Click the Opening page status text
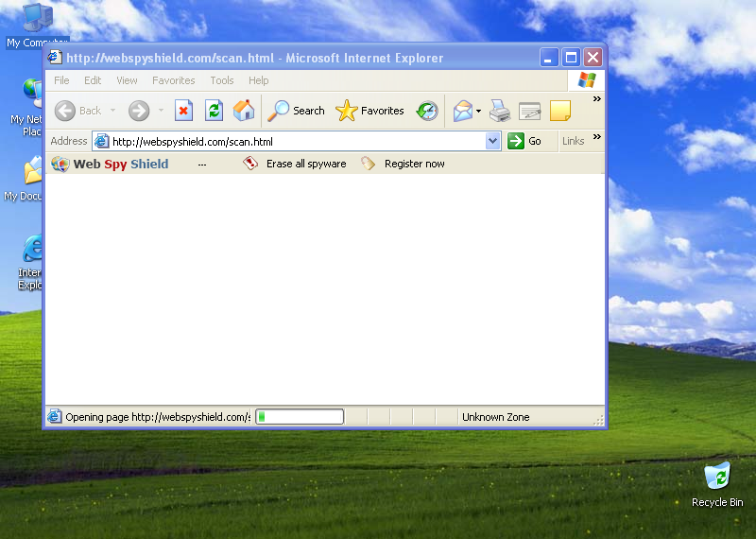Viewport: 756px width, 539px height. 158,417
